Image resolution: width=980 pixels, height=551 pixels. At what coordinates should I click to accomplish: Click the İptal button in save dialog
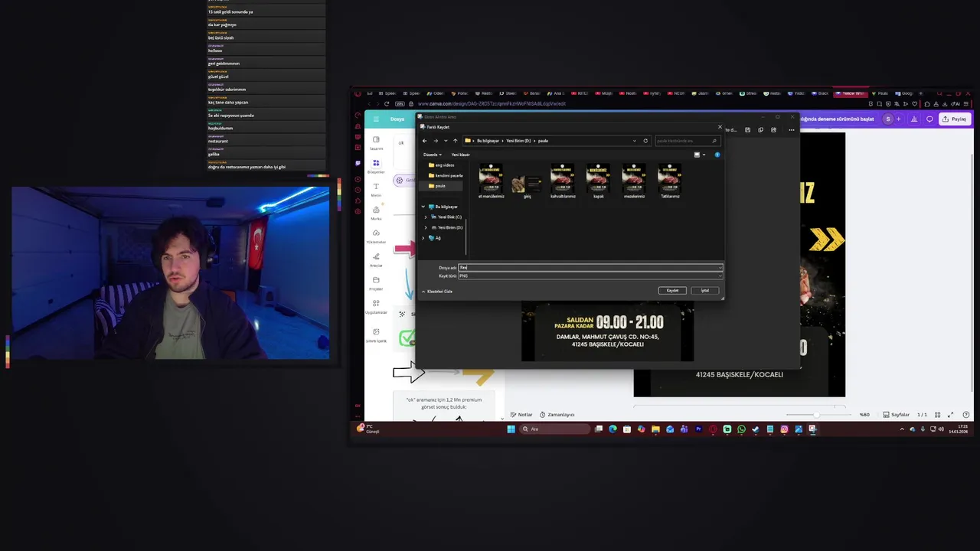click(x=704, y=290)
